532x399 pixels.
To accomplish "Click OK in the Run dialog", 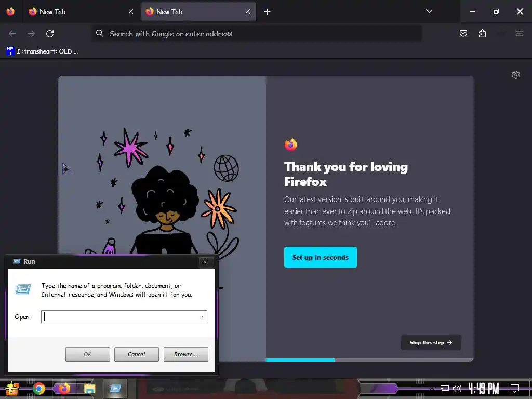I will pyautogui.click(x=87, y=354).
